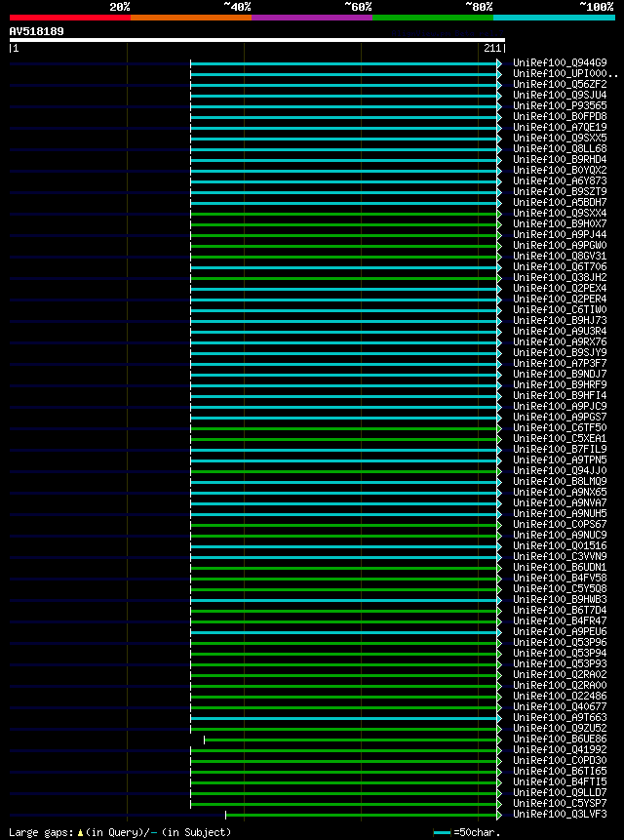Click hit label UniRef100_A9U3R4
Image resolution: width=624 pixels, height=840 pixels.
point(560,331)
